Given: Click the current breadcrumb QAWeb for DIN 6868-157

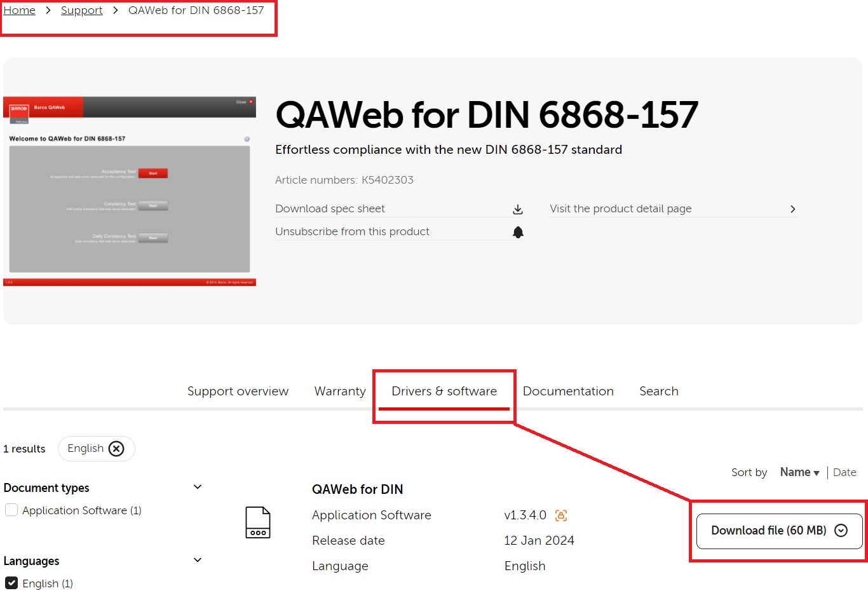Looking at the screenshot, I should pos(196,10).
